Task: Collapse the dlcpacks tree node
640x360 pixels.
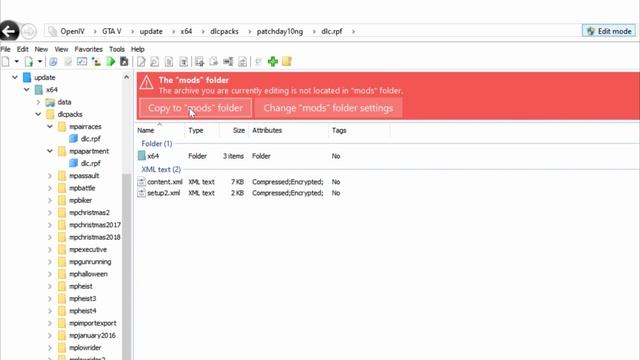Action: [x=38, y=114]
